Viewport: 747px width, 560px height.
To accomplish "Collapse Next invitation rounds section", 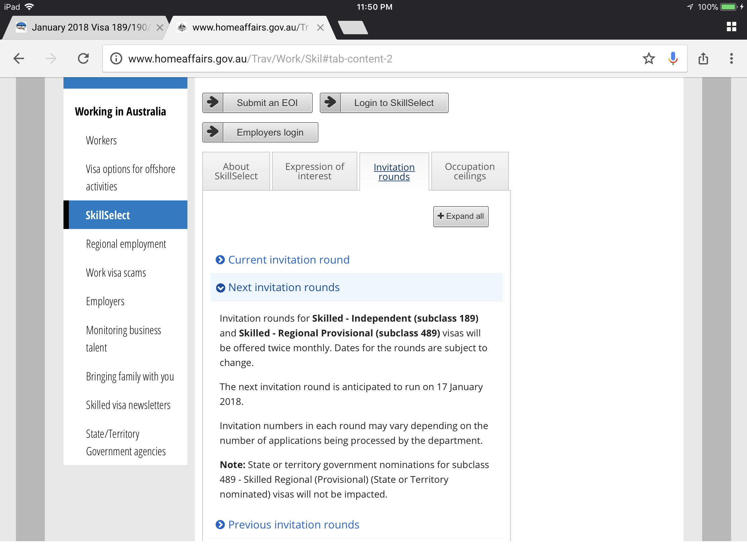I will pyautogui.click(x=284, y=287).
